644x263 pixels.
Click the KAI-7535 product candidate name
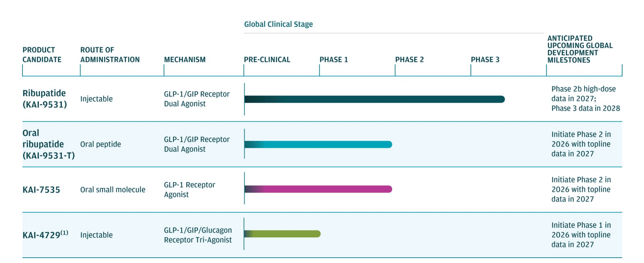click(41, 190)
